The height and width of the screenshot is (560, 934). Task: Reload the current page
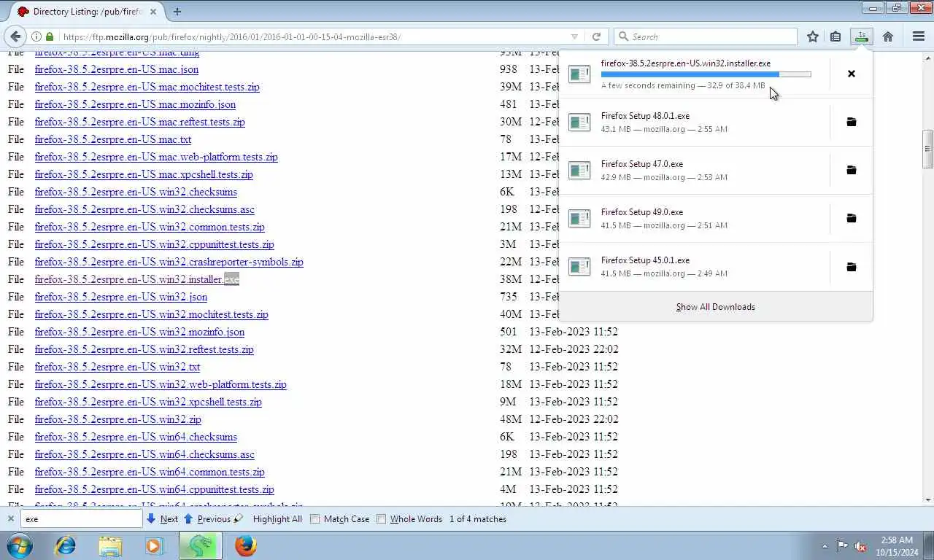click(x=596, y=36)
